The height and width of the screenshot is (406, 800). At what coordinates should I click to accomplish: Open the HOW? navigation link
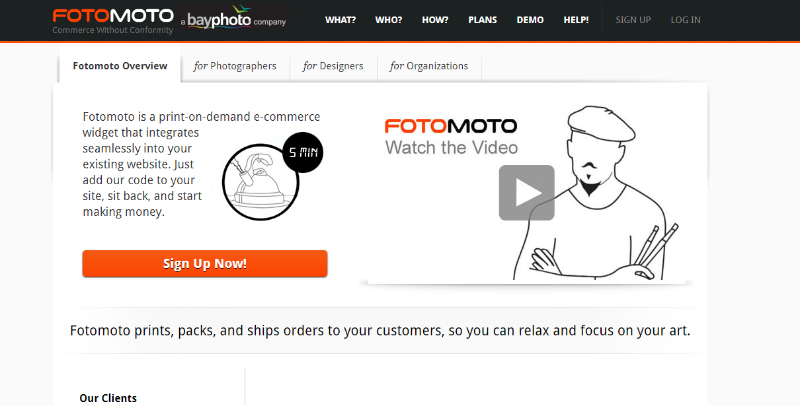pyautogui.click(x=435, y=20)
